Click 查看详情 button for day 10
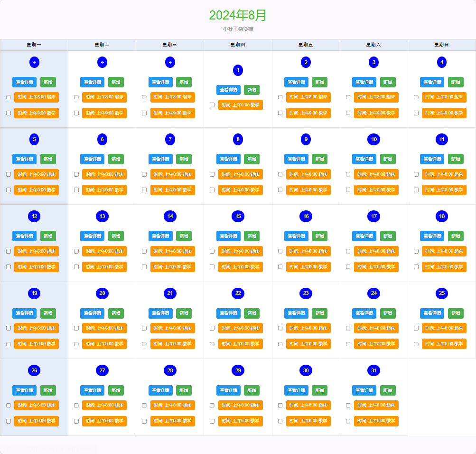This screenshot has height=454, width=476. 364,159
